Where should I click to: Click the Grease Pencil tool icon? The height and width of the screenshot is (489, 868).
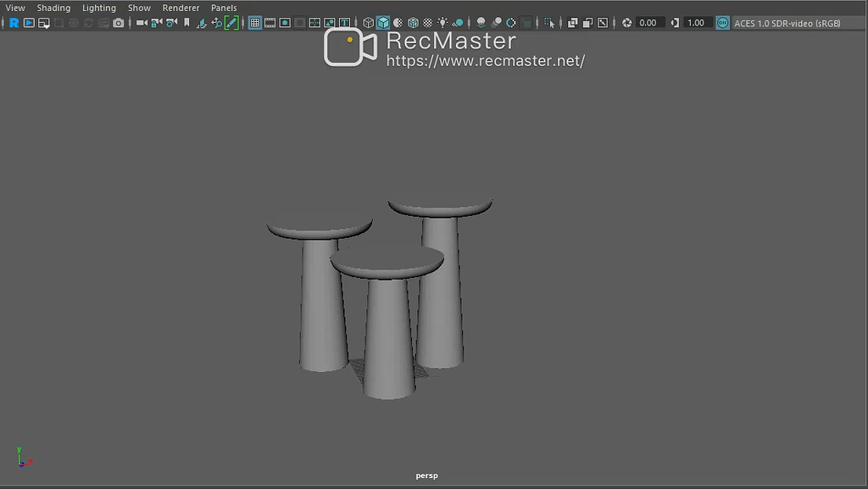point(231,23)
